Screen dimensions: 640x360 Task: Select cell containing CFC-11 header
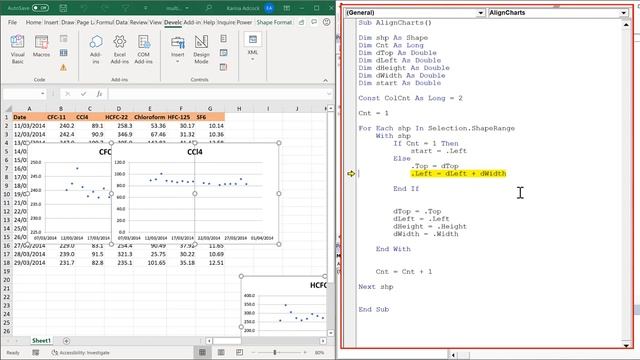pyautogui.click(x=60, y=117)
